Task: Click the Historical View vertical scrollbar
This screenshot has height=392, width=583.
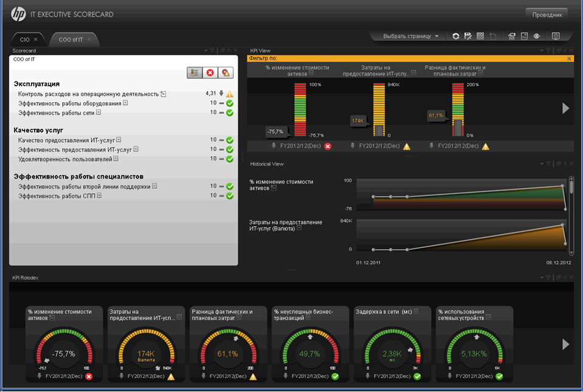Action: [571, 216]
